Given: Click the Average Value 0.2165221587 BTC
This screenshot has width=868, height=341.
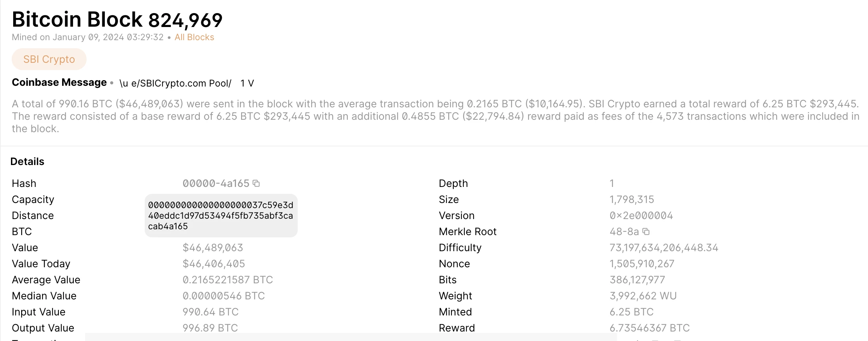Looking at the screenshot, I should (x=228, y=280).
